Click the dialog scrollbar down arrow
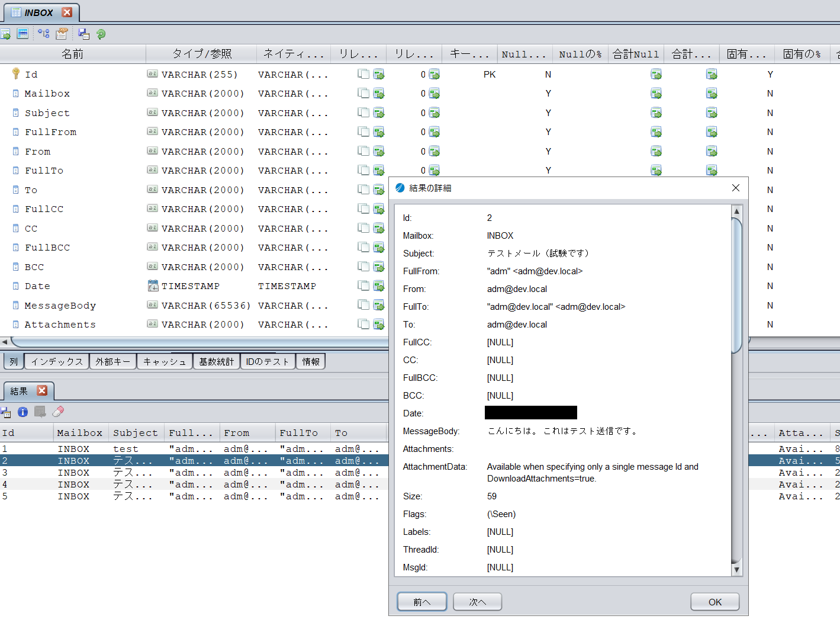This screenshot has width=840, height=632. (x=736, y=570)
